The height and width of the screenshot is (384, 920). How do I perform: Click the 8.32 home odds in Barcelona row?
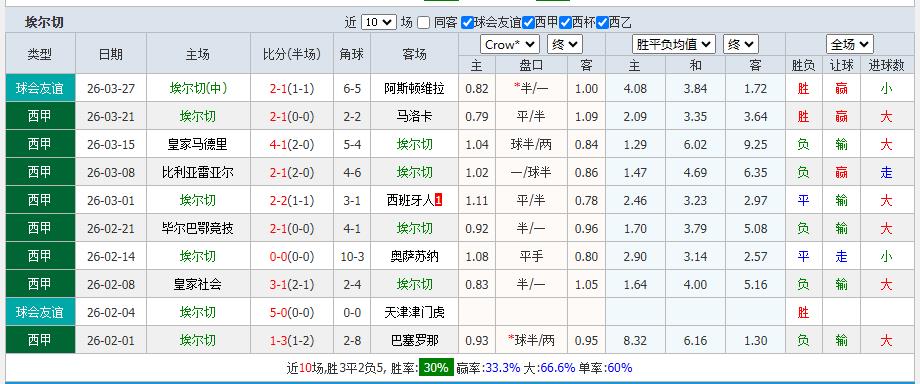click(635, 341)
